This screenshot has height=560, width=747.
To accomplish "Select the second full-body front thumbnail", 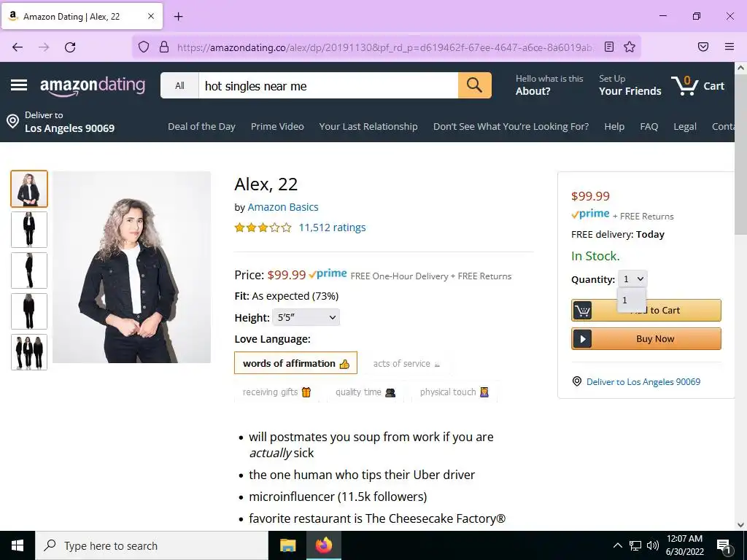I will tap(29, 230).
